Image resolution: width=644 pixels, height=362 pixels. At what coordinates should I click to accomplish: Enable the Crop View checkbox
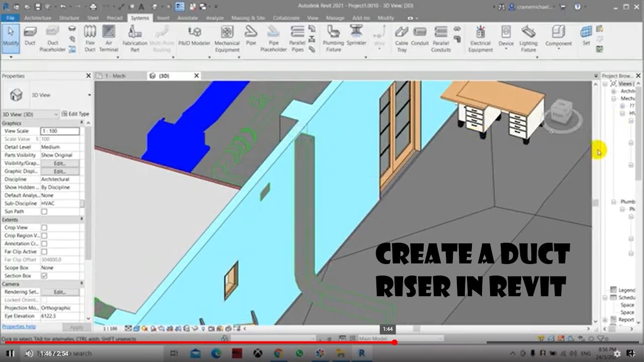(x=44, y=228)
